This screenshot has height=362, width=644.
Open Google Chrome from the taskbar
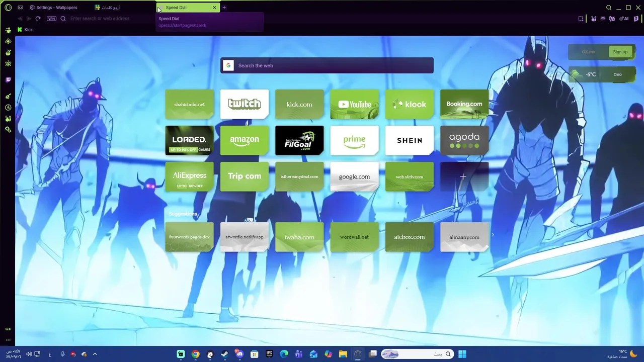click(x=195, y=354)
